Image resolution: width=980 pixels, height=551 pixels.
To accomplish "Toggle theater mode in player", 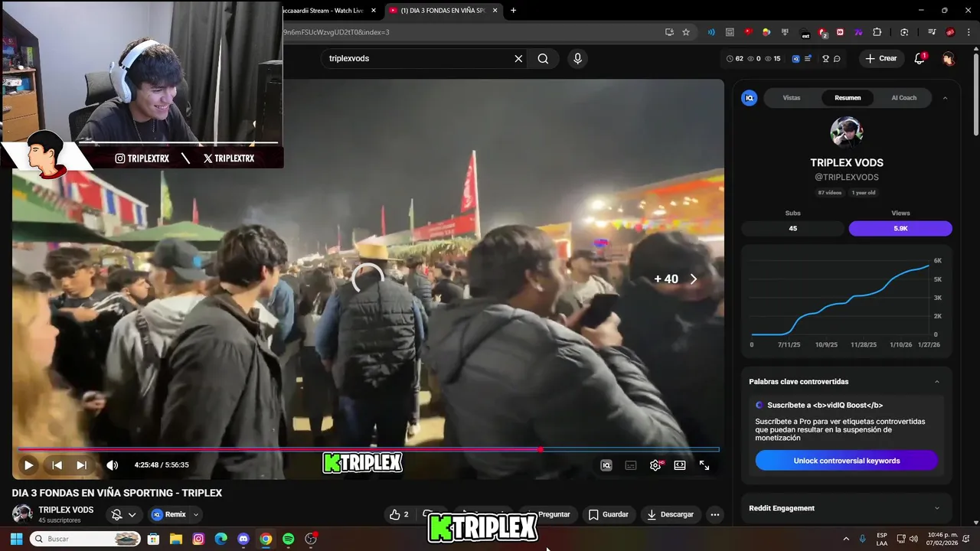I will (680, 465).
